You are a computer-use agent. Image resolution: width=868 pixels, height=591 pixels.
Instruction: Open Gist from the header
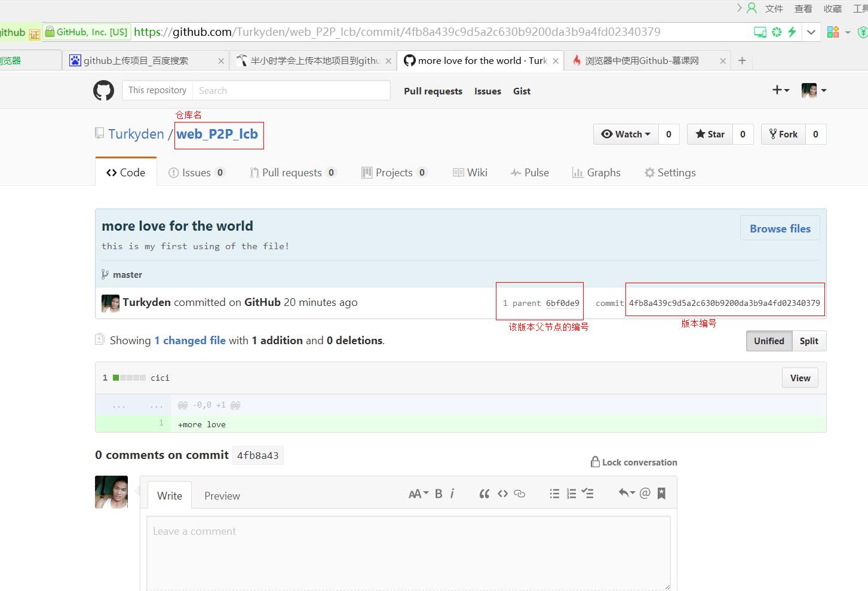(522, 91)
